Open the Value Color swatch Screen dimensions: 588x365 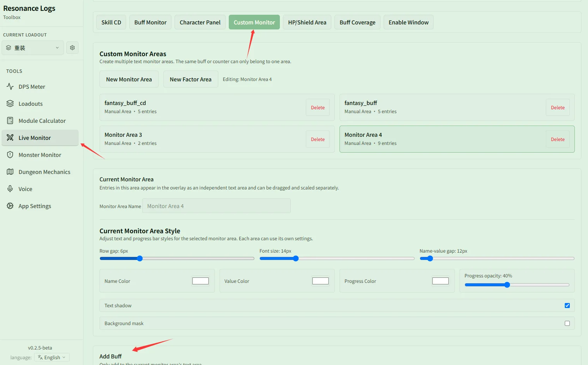[x=321, y=281]
